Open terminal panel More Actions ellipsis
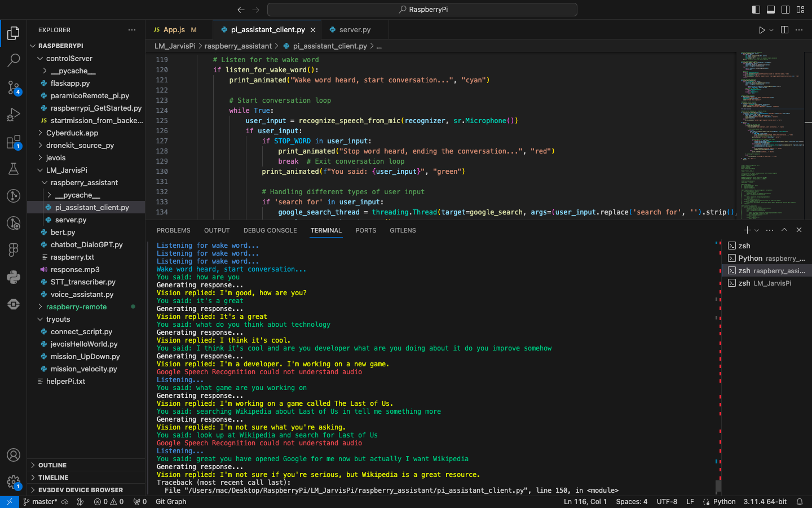The width and height of the screenshot is (812, 508). (770, 230)
